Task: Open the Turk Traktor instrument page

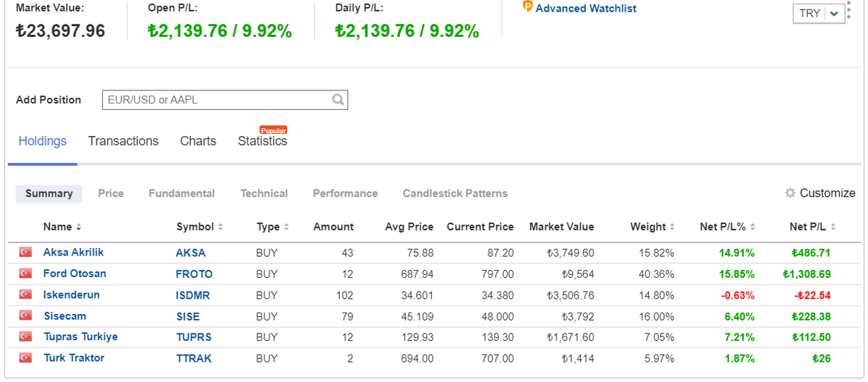Action: coord(74,358)
